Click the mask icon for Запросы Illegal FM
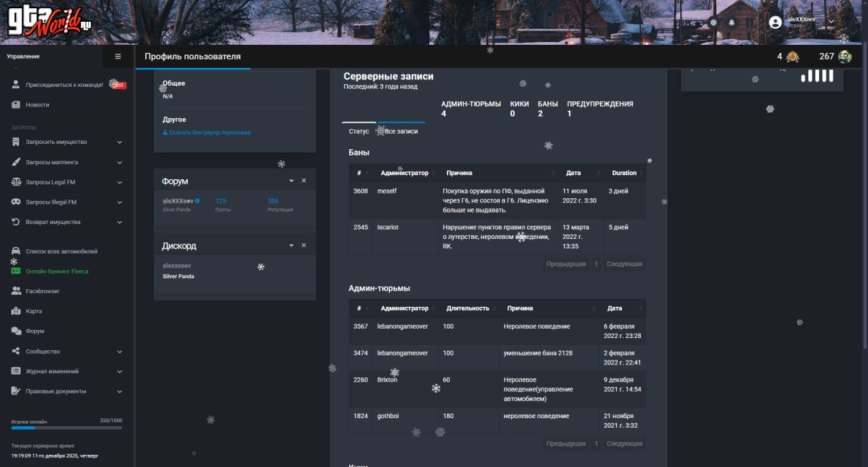 (x=16, y=202)
